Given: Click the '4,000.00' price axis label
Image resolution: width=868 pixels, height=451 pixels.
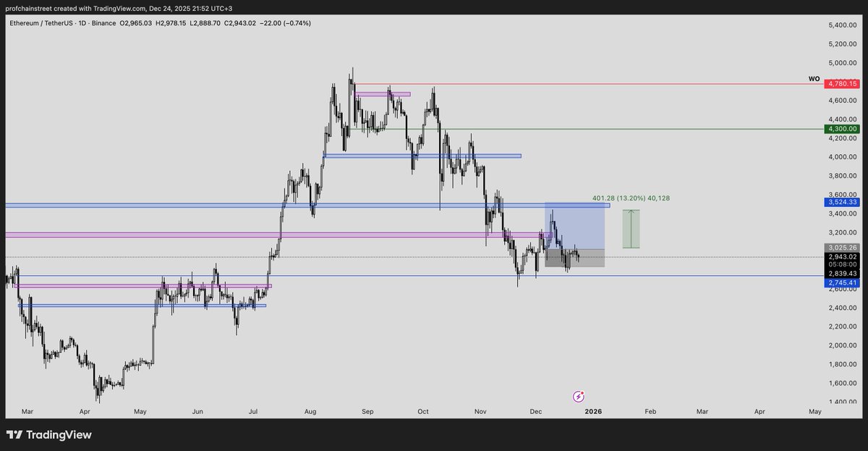Looking at the screenshot, I should click(842, 157).
